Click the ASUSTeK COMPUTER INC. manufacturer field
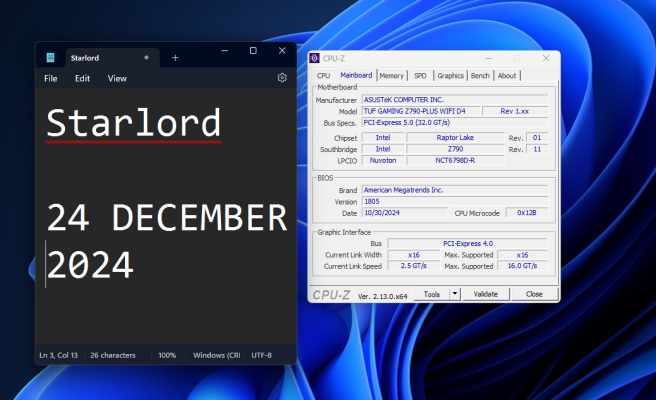Image resolution: width=656 pixels, height=400 pixels. 455,100
